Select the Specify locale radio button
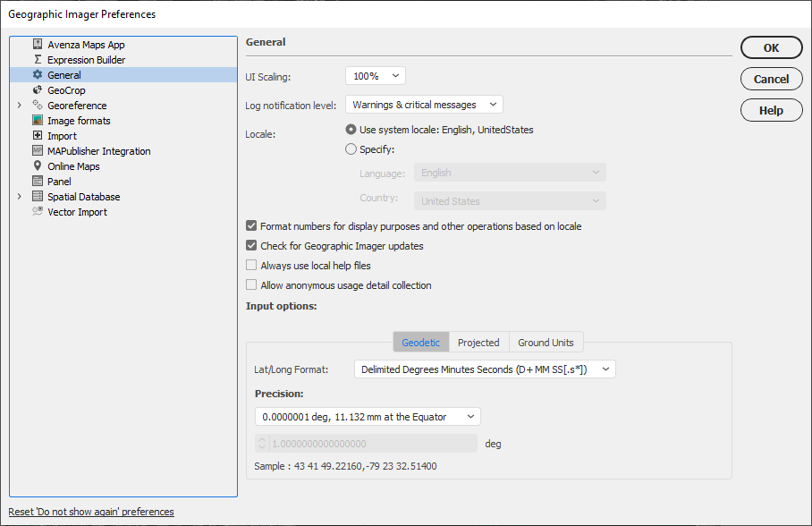Image resolution: width=812 pixels, height=526 pixels. coord(351,149)
